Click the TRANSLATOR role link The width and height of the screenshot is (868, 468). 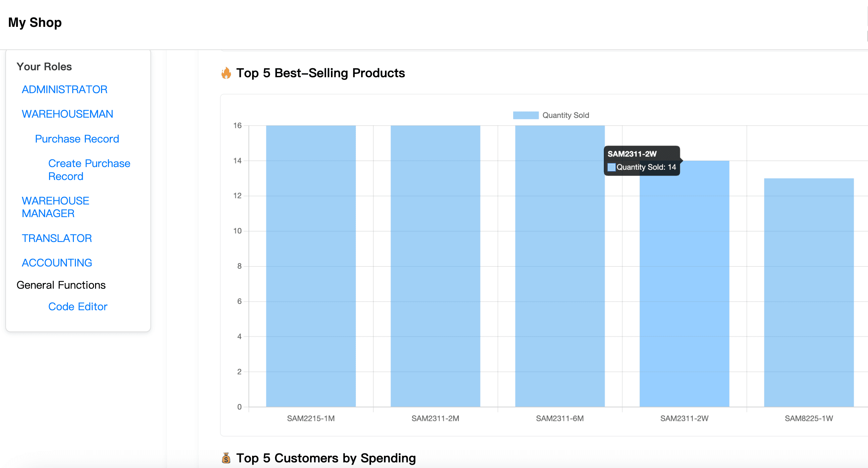pyautogui.click(x=57, y=238)
